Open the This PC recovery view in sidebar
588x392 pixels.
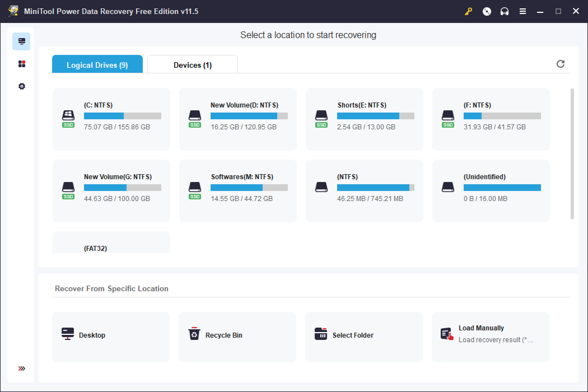pyautogui.click(x=21, y=41)
